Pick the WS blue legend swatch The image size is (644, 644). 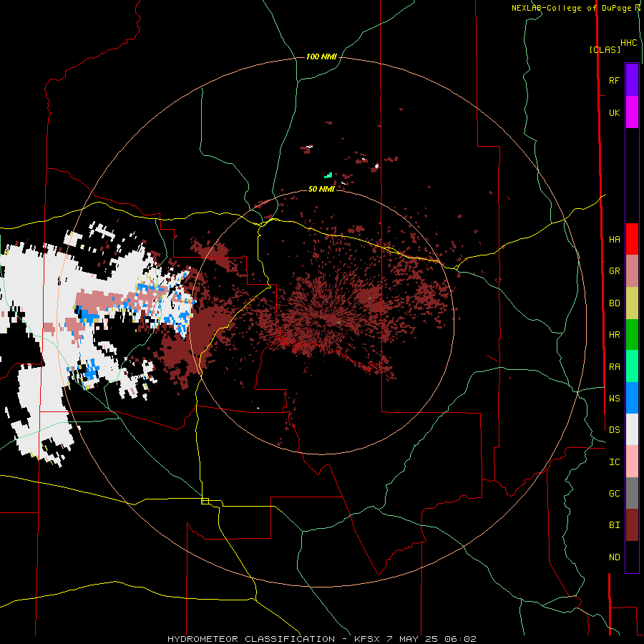pos(632,398)
